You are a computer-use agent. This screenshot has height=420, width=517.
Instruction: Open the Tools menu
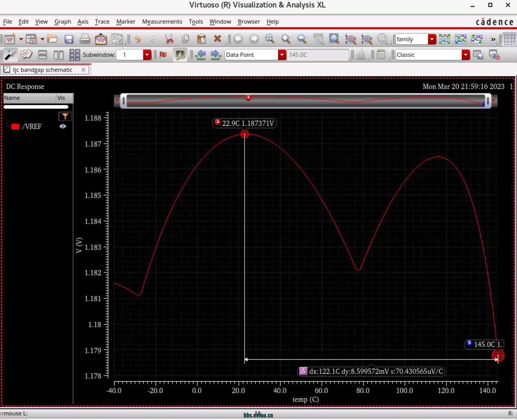[196, 22]
